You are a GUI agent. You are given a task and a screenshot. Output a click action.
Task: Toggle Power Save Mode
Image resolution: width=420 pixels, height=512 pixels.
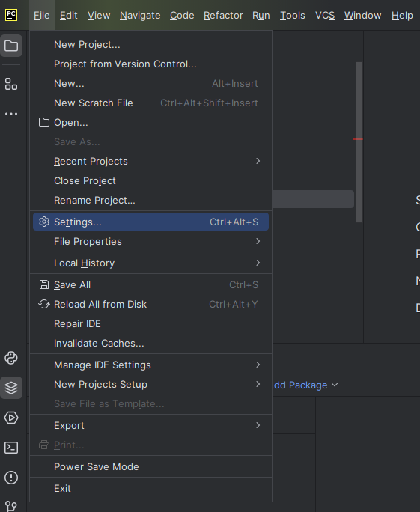[x=151, y=466]
